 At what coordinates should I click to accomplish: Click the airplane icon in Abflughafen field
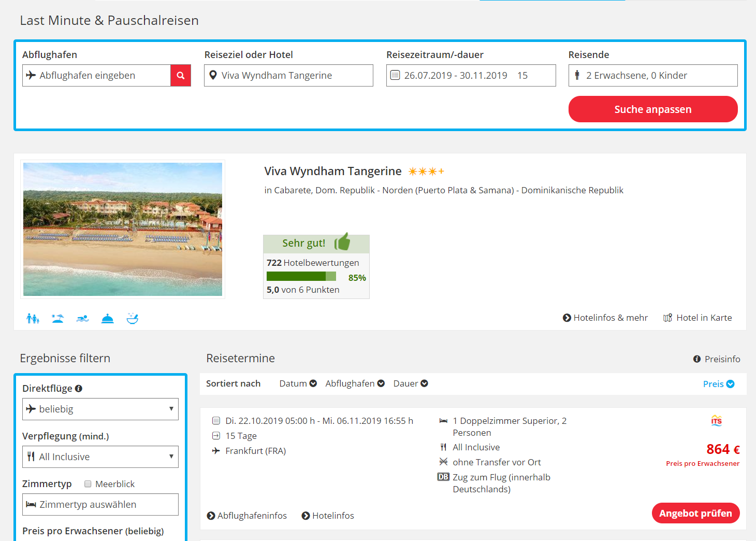pos(31,75)
